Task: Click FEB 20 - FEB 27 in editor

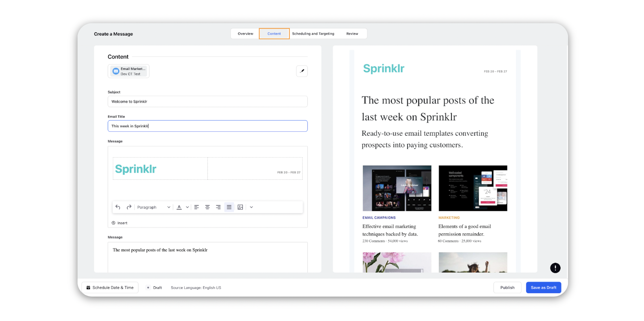Action: click(x=289, y=172)
